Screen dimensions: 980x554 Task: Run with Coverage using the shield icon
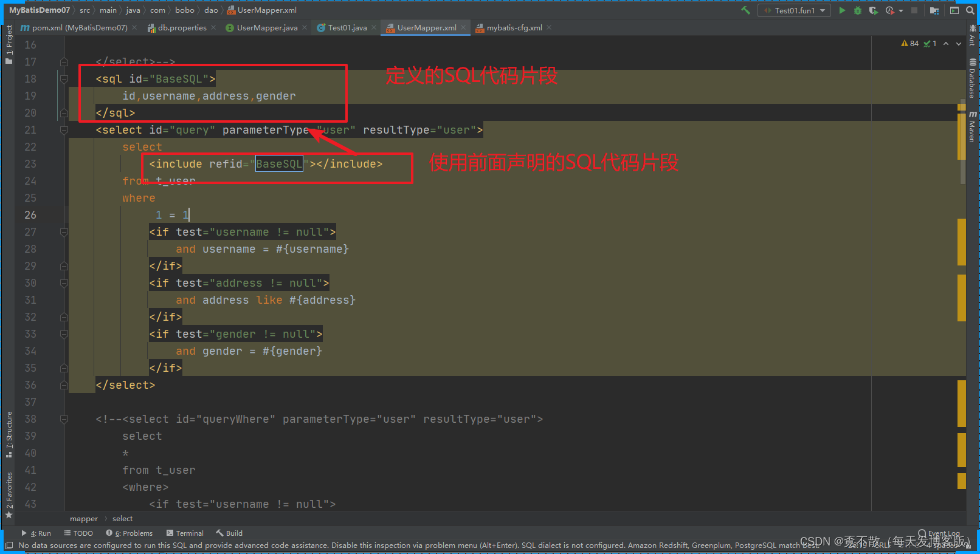[x=874, y=10]
